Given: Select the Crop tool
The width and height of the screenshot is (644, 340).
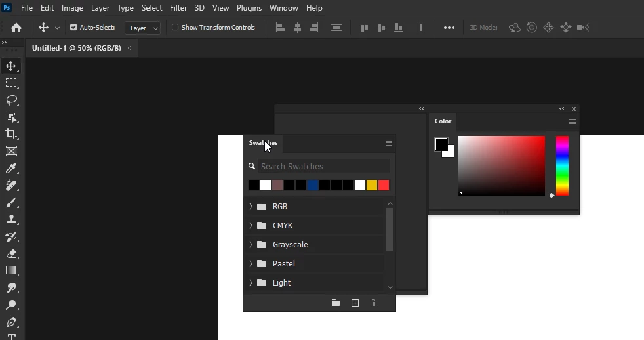Looking at the screenshot, I should point(11,134).
